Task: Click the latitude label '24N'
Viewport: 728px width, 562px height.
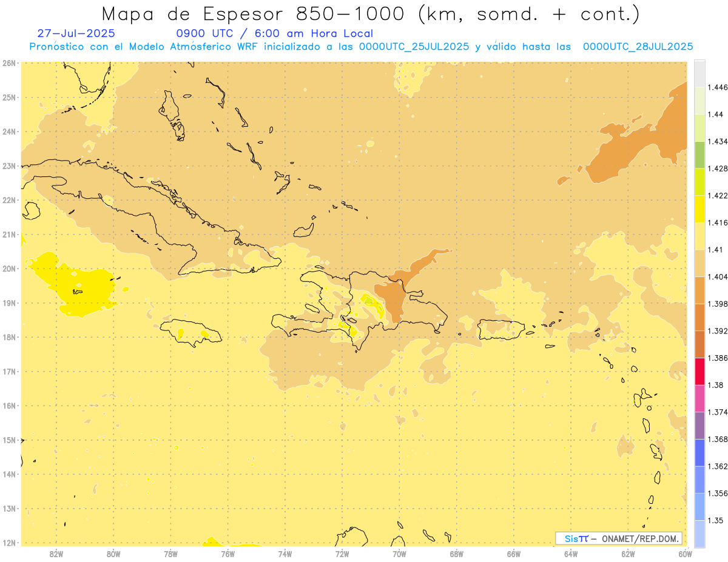Action: 9,132
